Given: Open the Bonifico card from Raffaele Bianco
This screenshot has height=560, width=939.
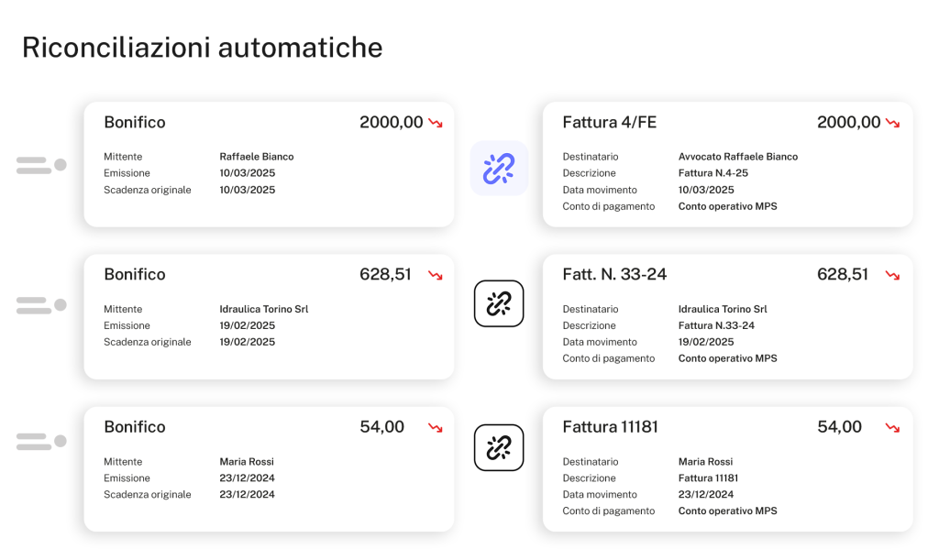Looking at the screenshot, I should coord(269,164).
